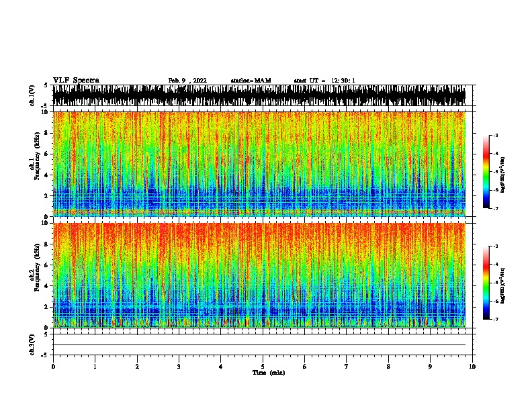Click the "2" kHz tick on ch.2 frequency axis

(48, 307)
